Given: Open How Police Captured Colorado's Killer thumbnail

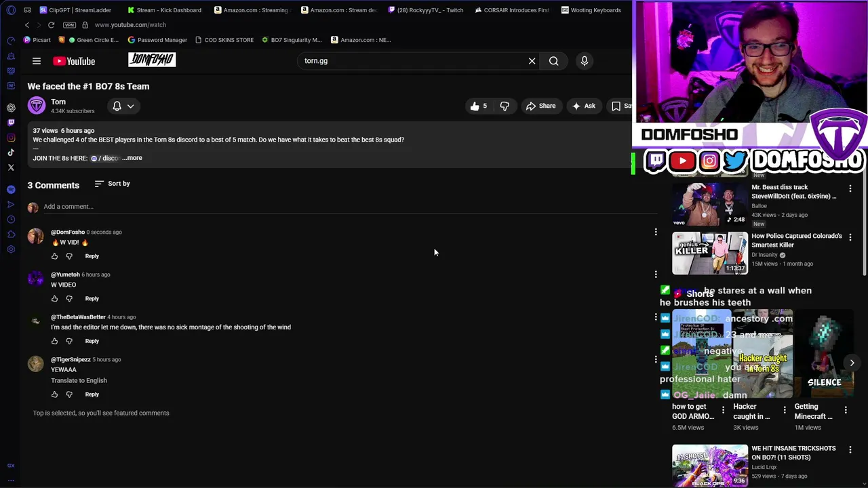Looking at the screenshot, I should click(709, 253).
